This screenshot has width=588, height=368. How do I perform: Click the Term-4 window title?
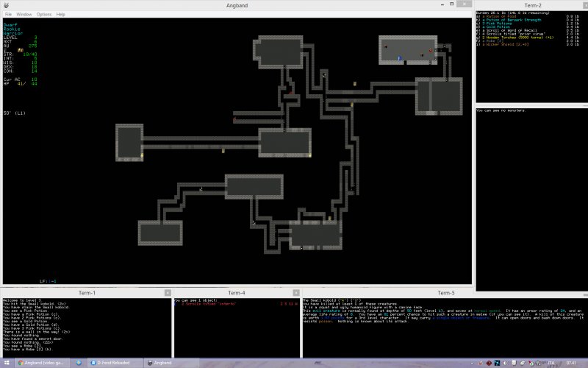pos(236,292)
